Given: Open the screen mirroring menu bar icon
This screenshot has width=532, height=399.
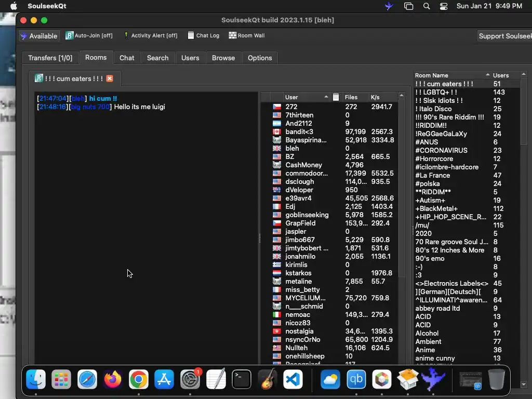Looking at the screenshot, I should 408,6.
